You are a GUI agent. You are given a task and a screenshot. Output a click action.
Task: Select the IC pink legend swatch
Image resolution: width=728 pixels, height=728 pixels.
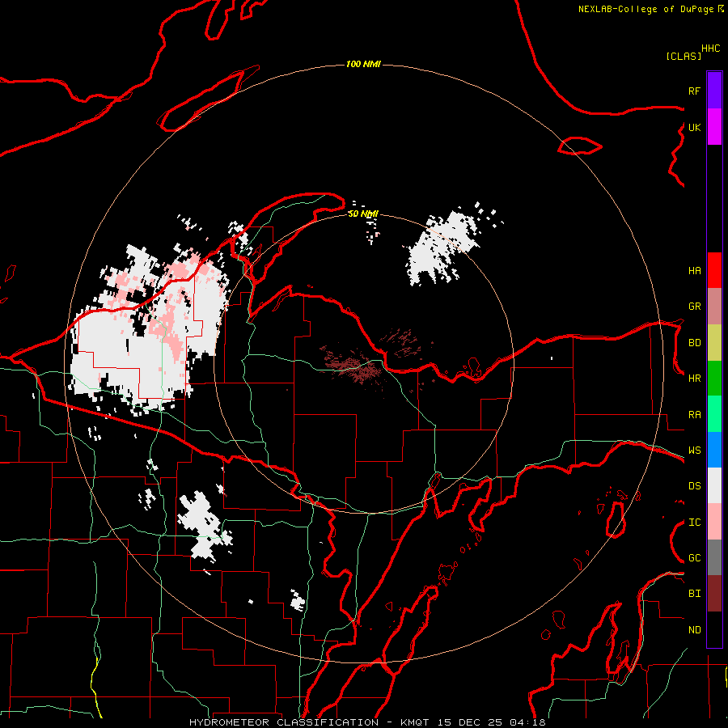point(714,522)
